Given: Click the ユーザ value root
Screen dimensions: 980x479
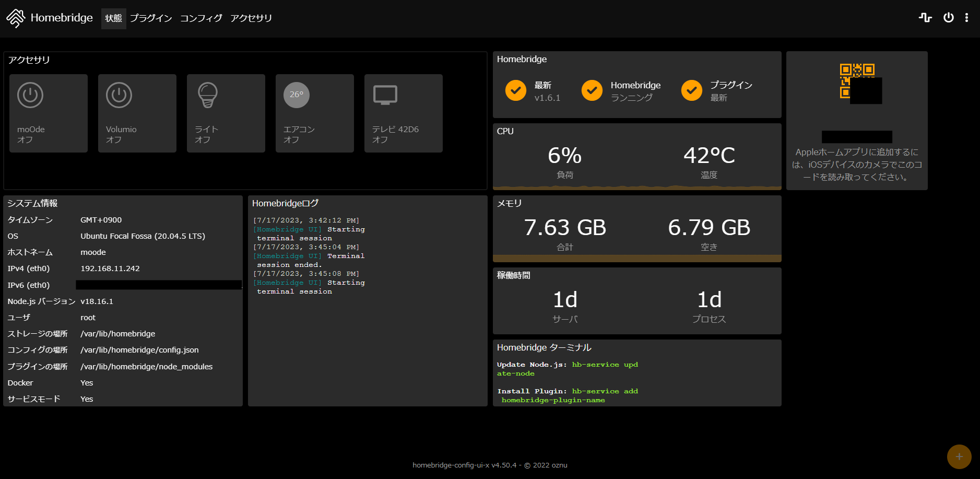Looking at the screenshot, I should (88, 318).
